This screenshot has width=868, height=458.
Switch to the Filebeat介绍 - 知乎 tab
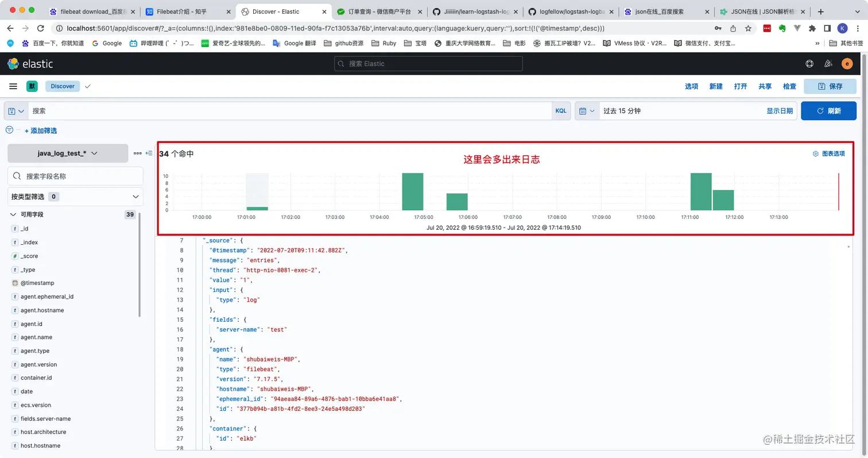(188, 11)
